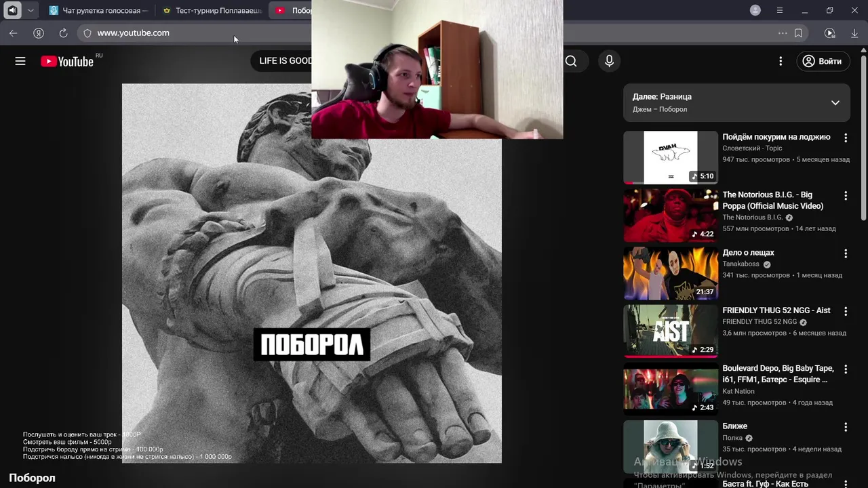Screen dimensions: 868x488
Task: Click the site protection shield icon
Action: 87,33
